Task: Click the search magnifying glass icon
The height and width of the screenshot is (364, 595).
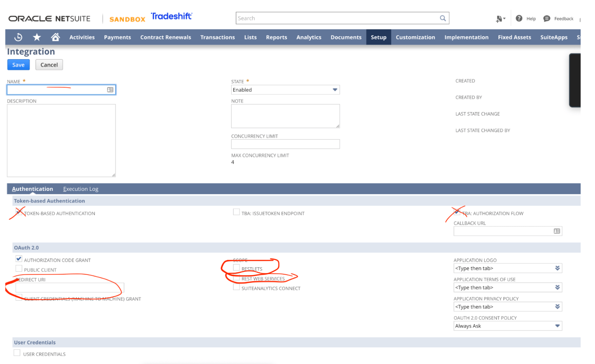Action: [443, 18]
